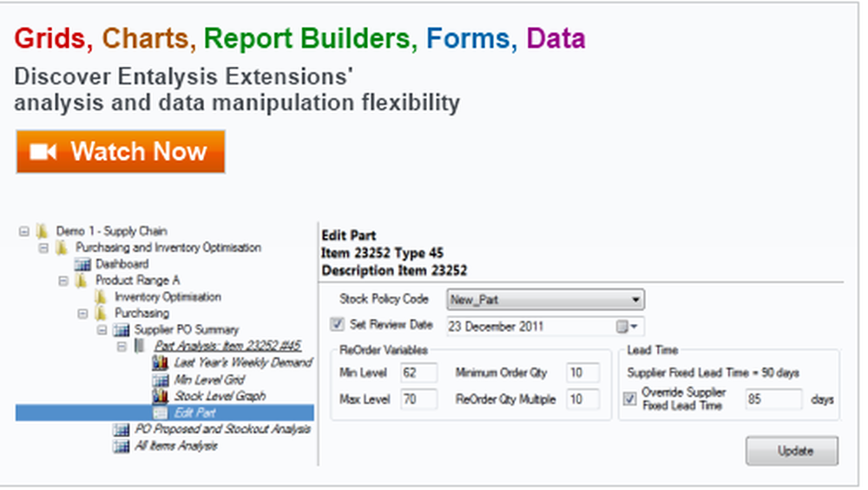Click Purchasing and Inventory Optimisation folder icon
The height and width of the screenshot is (490, 868).
point(62,248)
